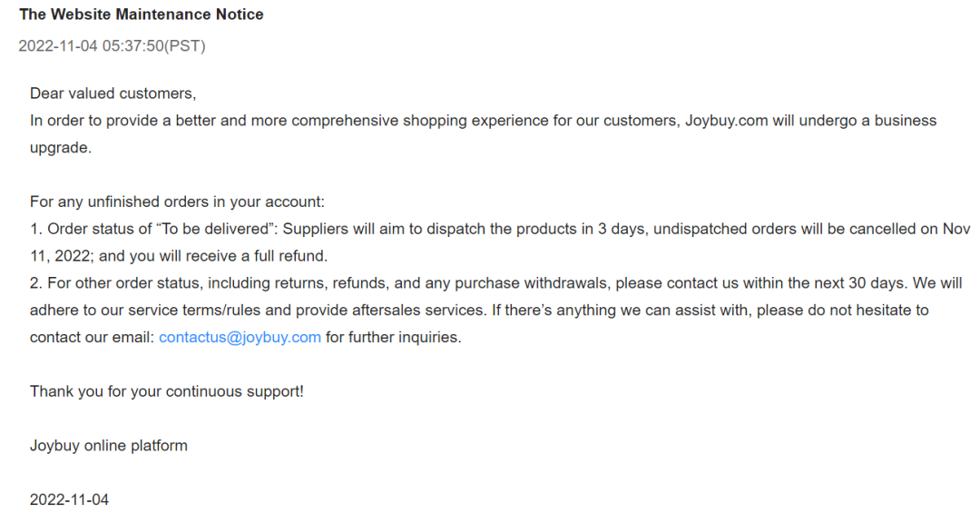Click the standalone word "upgrade."
980x523 pixels.
(x=61, y=147)
